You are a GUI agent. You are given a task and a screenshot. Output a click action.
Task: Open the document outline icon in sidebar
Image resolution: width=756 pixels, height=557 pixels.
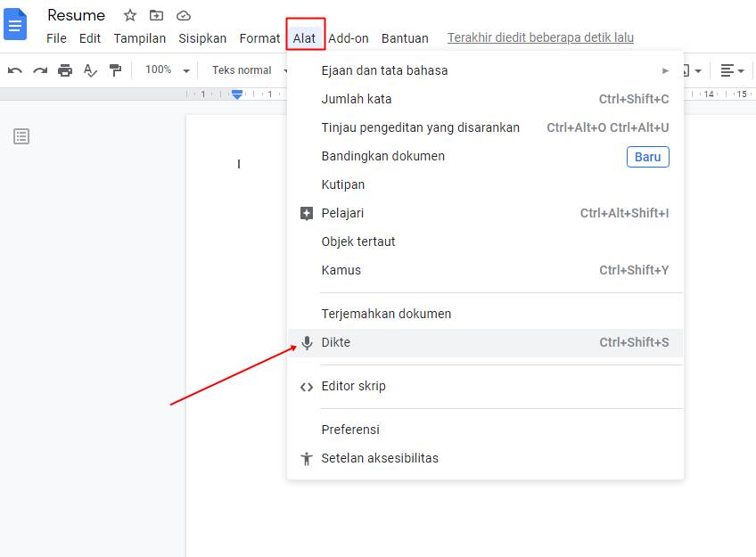click(x=21, y=136)
